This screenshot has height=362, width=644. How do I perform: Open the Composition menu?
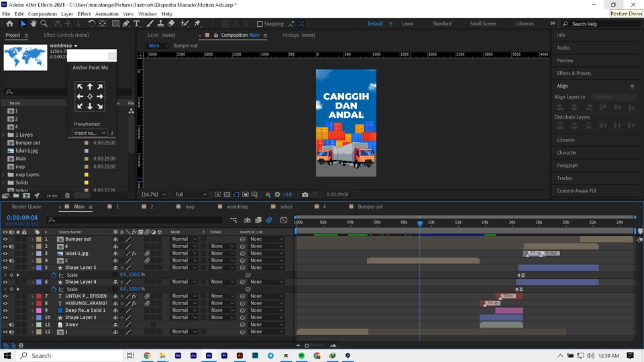[x=42, y=14]
